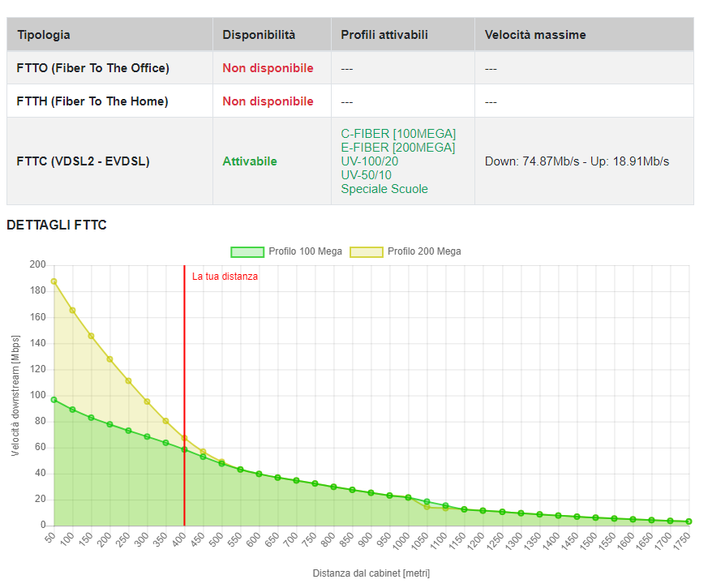The width and height of the screenshot is (708, 588).
Task: Click Non disponibile in the FTTH row
Action: pos(268,101)
